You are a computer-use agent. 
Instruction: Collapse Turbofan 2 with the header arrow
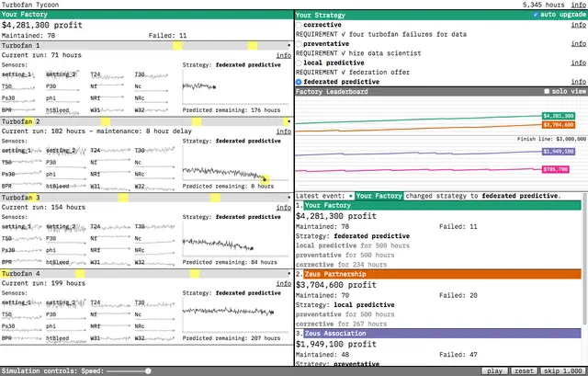pos(289,121)
